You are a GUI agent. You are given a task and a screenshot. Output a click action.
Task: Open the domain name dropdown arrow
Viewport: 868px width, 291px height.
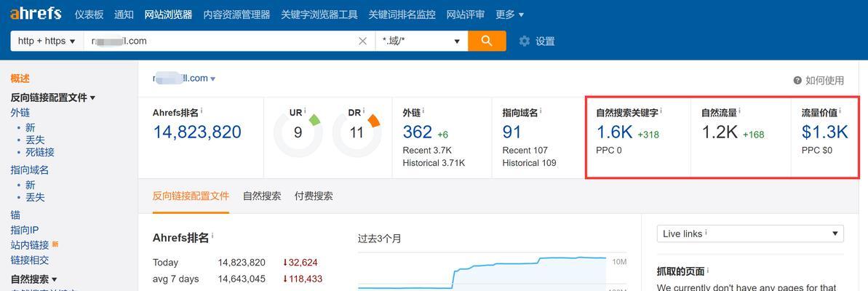click(213, 79)
